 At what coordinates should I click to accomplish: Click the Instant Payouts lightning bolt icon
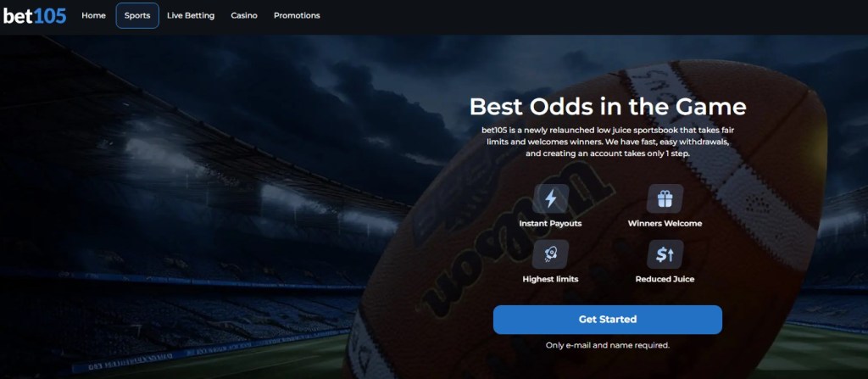[550, 198]
